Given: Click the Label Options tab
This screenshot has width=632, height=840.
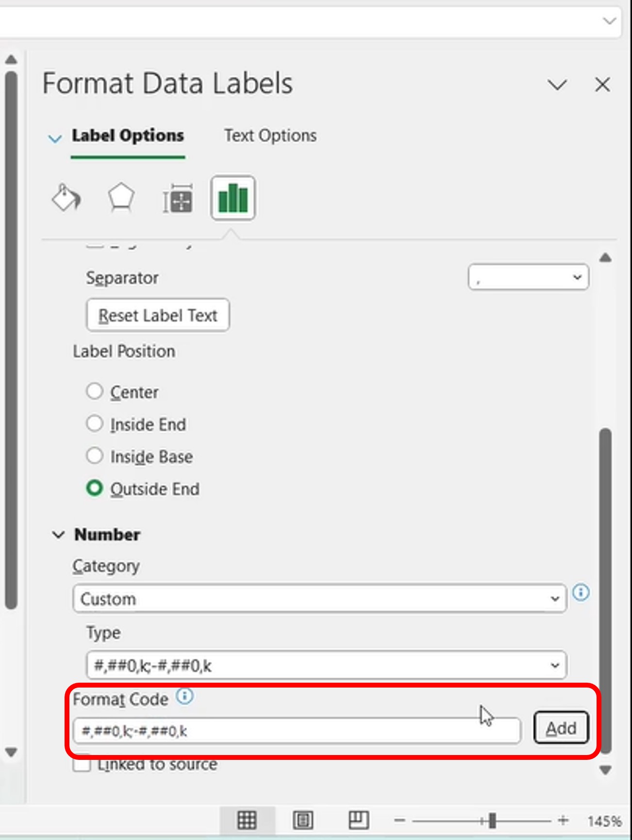Looking at the screenshot, I should 128,135.
